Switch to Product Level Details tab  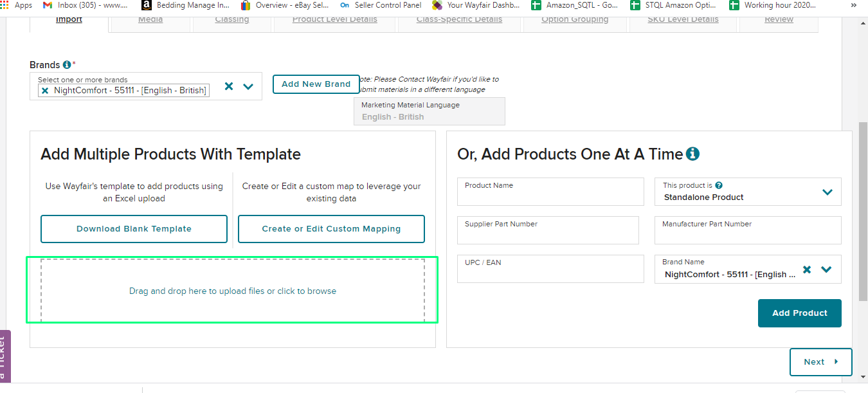click(335, 19)
